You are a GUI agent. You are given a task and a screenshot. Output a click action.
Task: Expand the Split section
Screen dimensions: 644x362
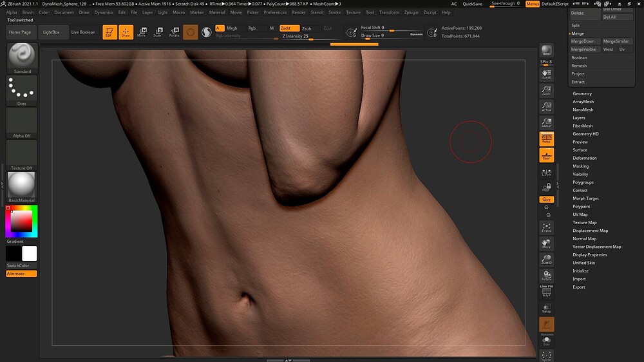[x=575, y=26]
